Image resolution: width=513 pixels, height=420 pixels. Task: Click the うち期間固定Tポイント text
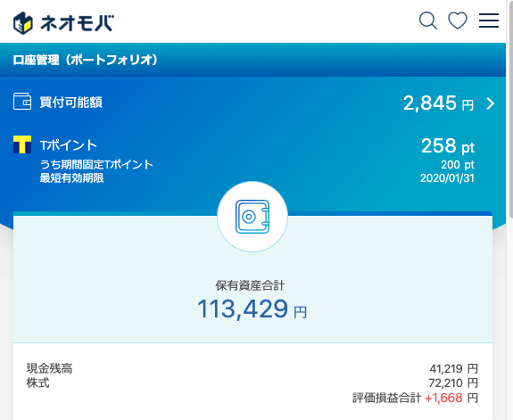point(96,164)
